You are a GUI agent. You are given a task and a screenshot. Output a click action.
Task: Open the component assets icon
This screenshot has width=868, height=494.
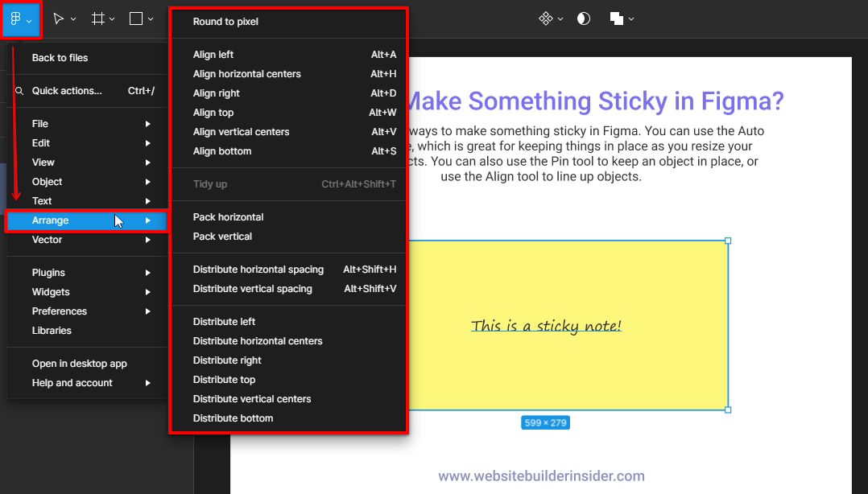[x=546, y=18]
